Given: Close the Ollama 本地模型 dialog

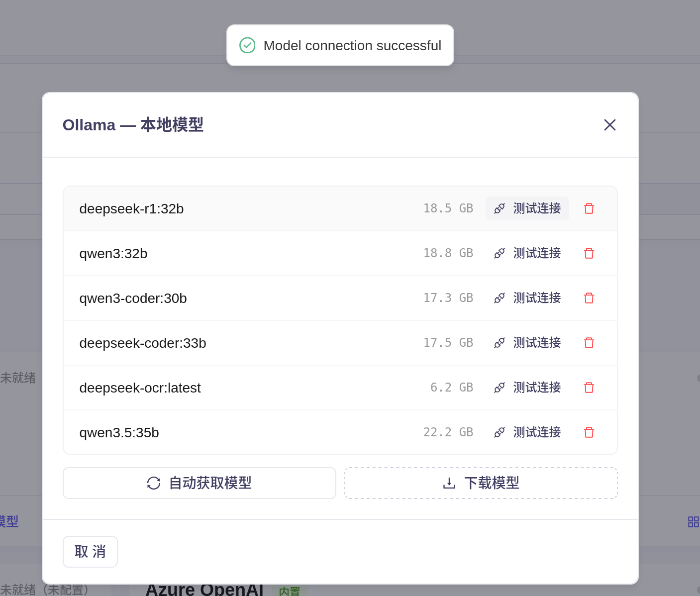Looking at the screenshot, I should [610, 125].
